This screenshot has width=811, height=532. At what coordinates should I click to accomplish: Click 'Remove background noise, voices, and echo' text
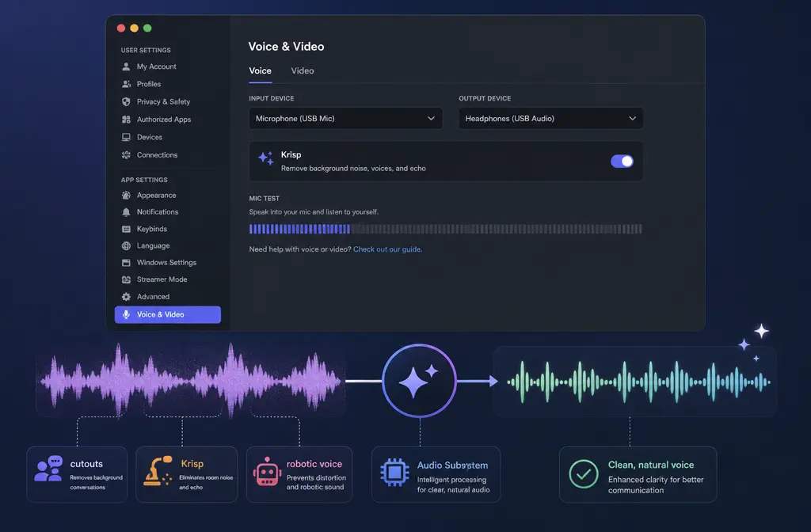353,169
